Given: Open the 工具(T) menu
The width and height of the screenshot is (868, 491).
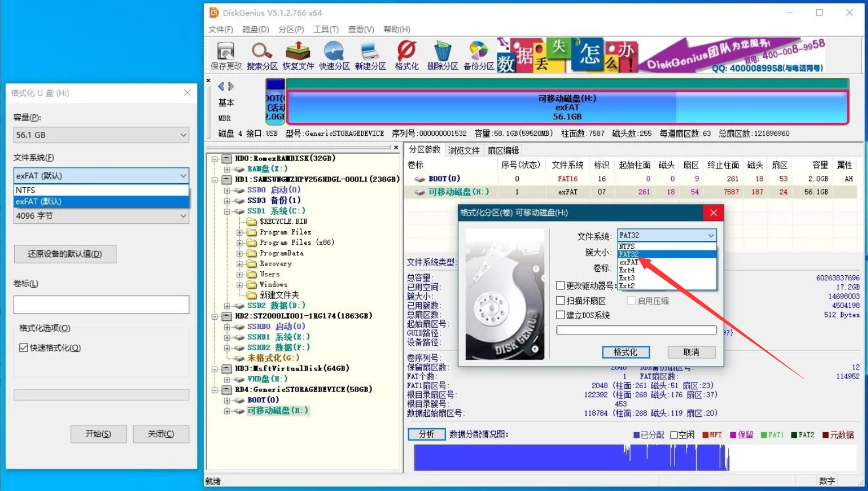Looking at the screenshot, I should [x=325, y=29].
